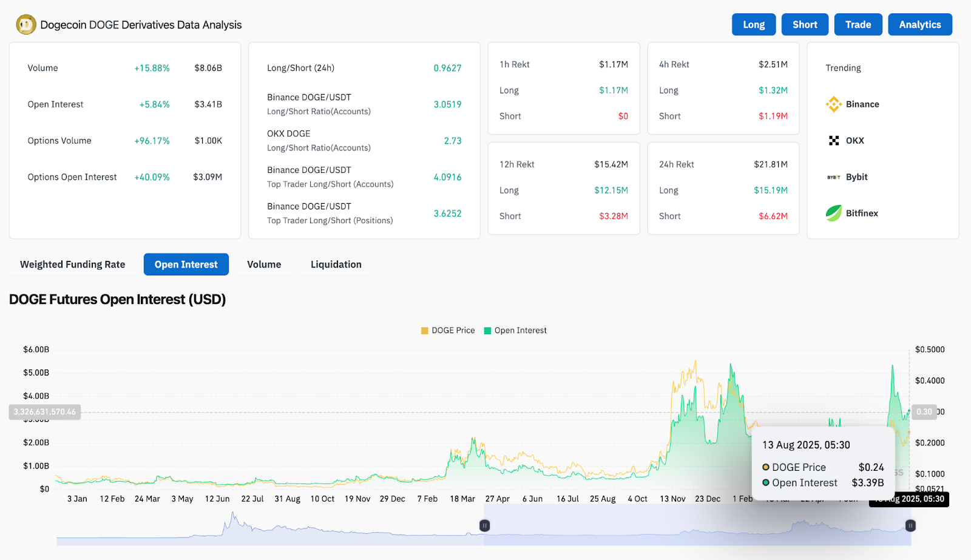Image resolution: width=971 pixels, height=560 pixels.
Task: Open the Volume chart tab
Action: pyautogui.click(x=264, y=265)
